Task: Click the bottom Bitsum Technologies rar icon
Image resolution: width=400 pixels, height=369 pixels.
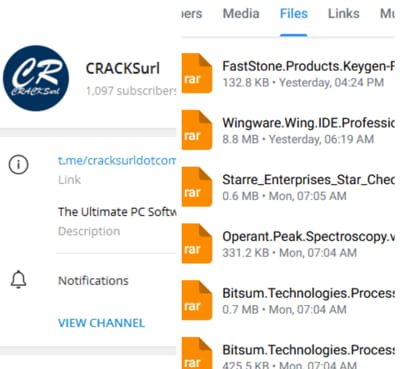Action: pos(197,353)
